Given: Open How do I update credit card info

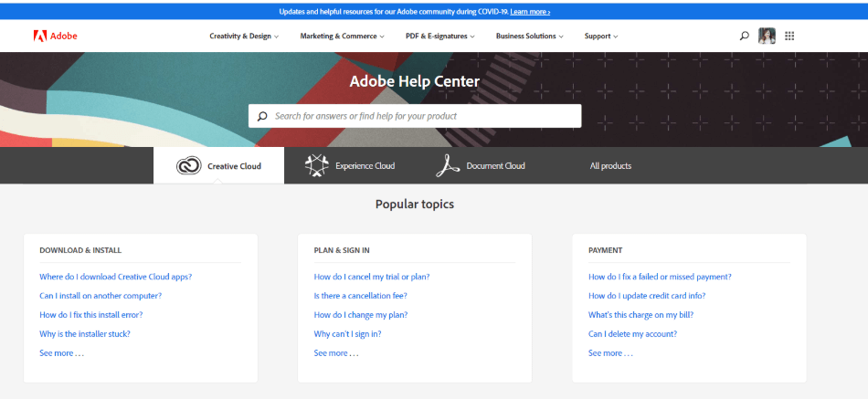Looking at the screenshot, I should coord(647,296).
